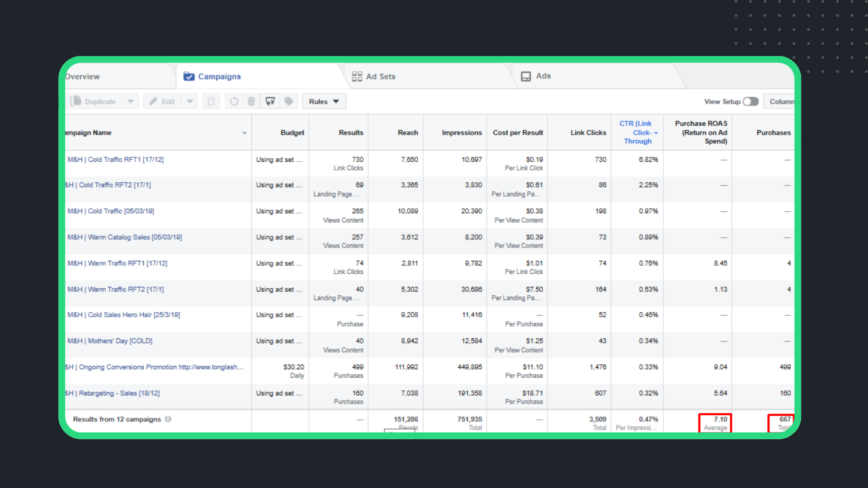The width and height of the screenshot is (868, 488).
Task: Open M&H | Mothers' Day [COLD] campaign
Action: click(110, 341)
